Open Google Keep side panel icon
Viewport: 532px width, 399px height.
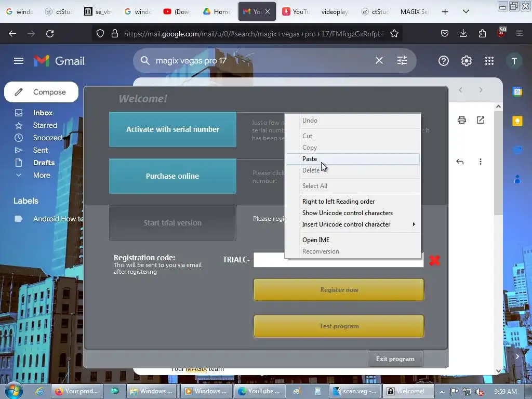coord(517,121)
